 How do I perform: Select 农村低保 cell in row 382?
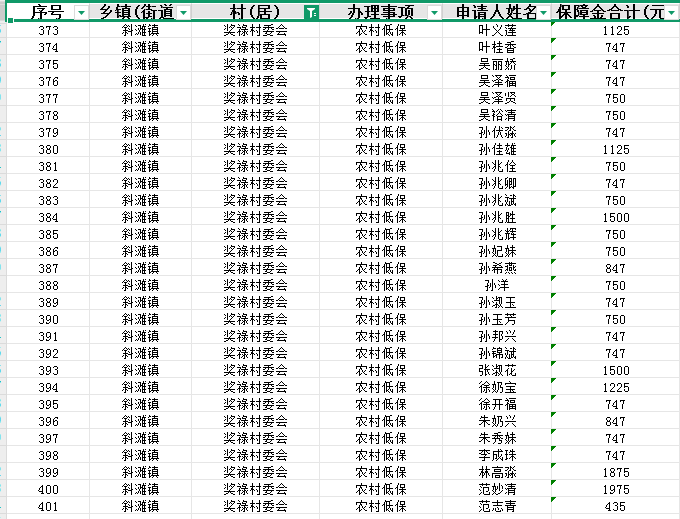(x=381, y=183)
